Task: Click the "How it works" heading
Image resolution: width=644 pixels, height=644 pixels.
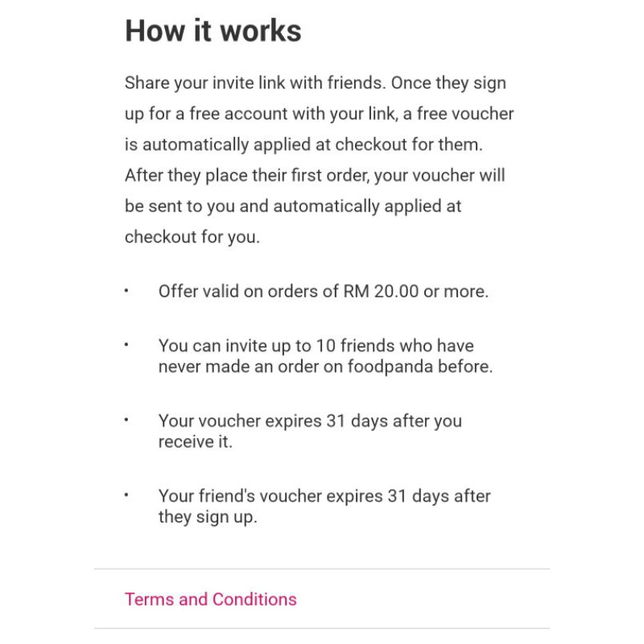Action: coord(213,31)
